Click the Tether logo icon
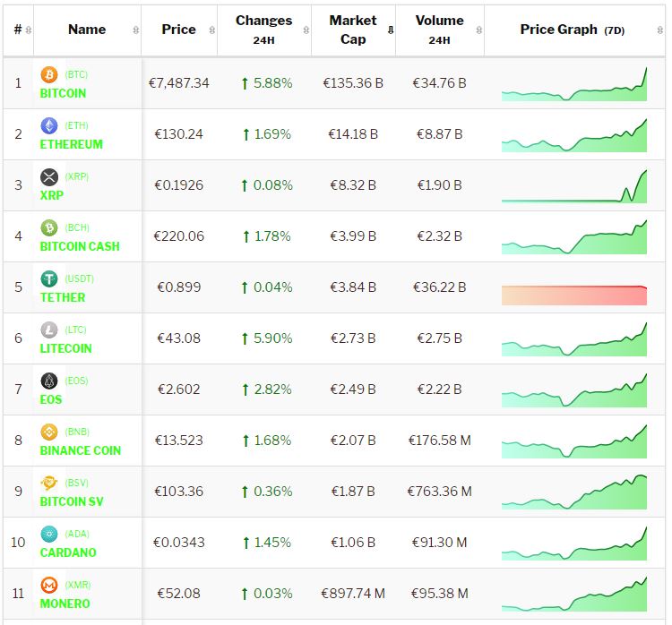Viewport: 672px width, 625px height. [49, 279]
